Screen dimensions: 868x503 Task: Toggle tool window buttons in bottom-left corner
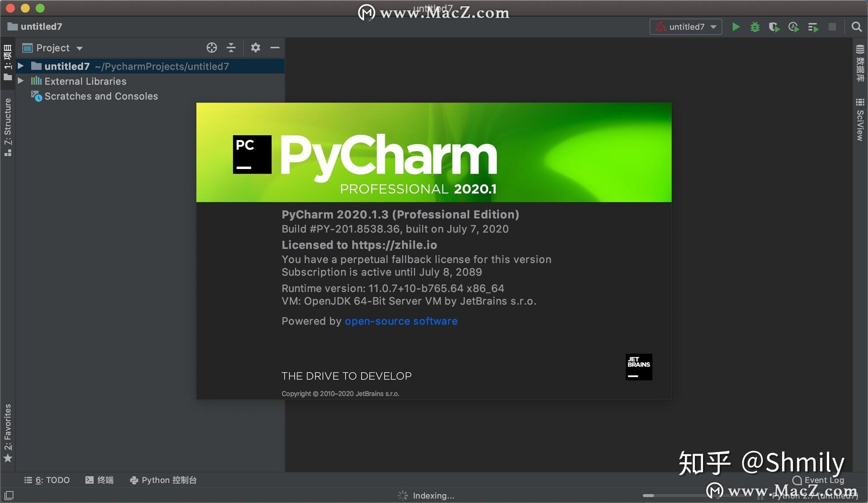[9, 495]
